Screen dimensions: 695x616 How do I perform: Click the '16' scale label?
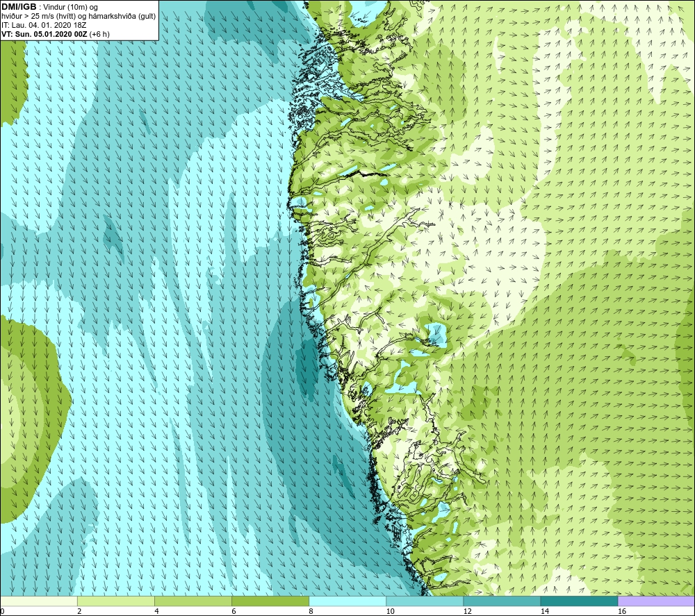tap(622, 611)
